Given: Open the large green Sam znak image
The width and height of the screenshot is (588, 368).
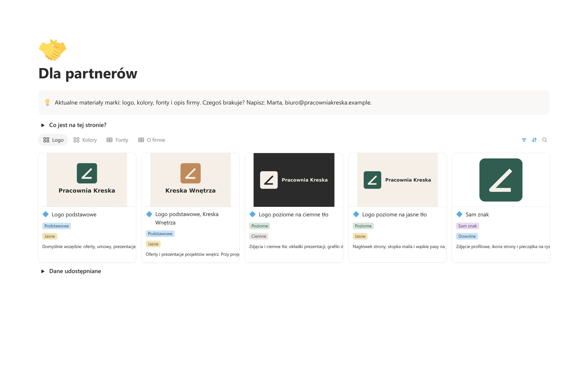Looking at the screenshot, I should [x=501, y=180].
